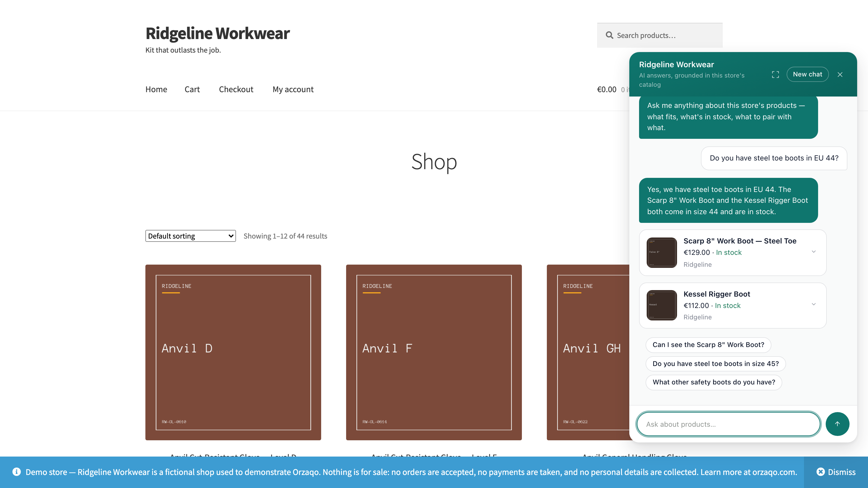Click the info icon in demo banner

coord(17,472)
